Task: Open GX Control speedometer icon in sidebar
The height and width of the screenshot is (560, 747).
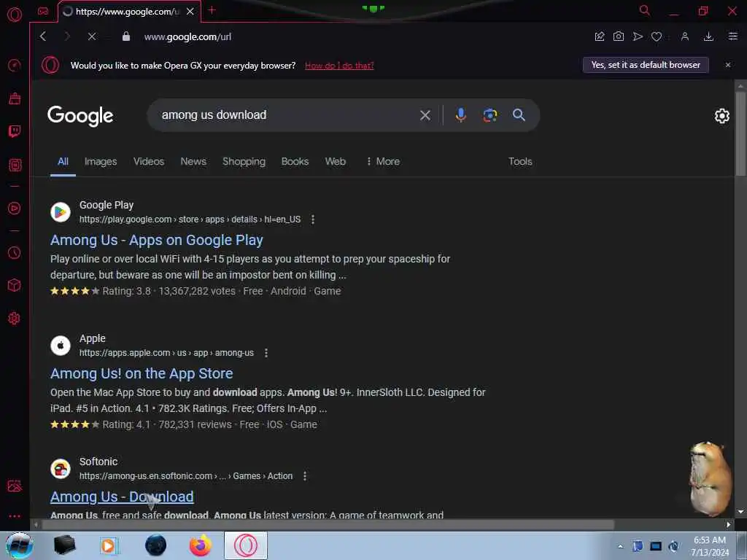Action: click(x=15, y=65)
